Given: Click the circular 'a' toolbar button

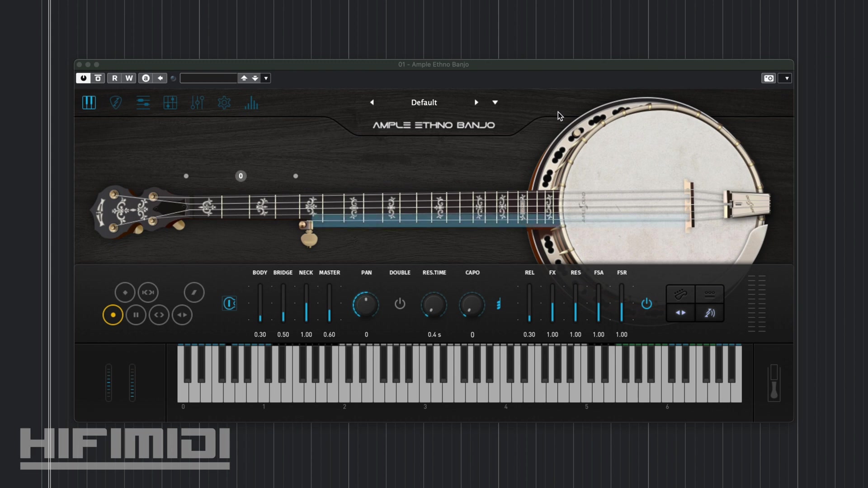Looking at the screenshot, I should [146, 78].
